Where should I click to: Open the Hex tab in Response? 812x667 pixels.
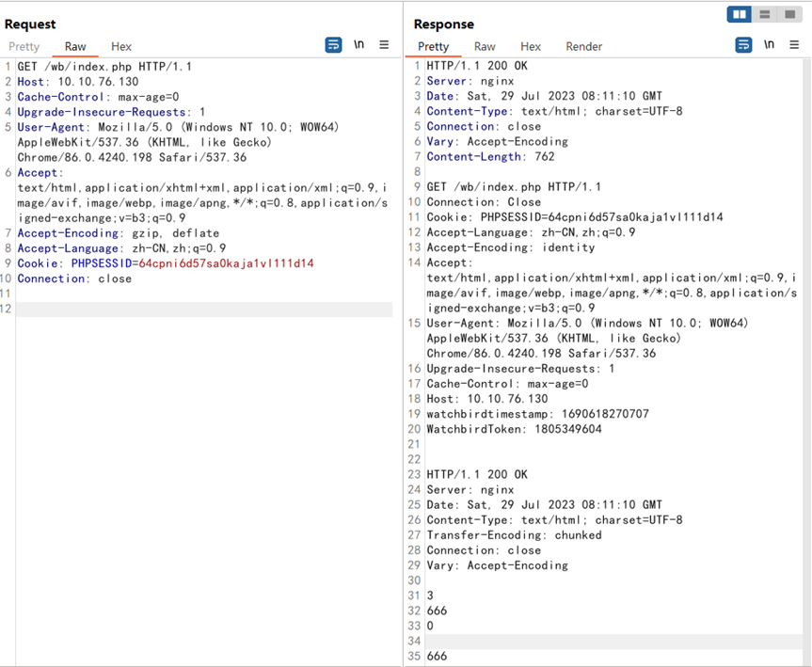point(531,46)
